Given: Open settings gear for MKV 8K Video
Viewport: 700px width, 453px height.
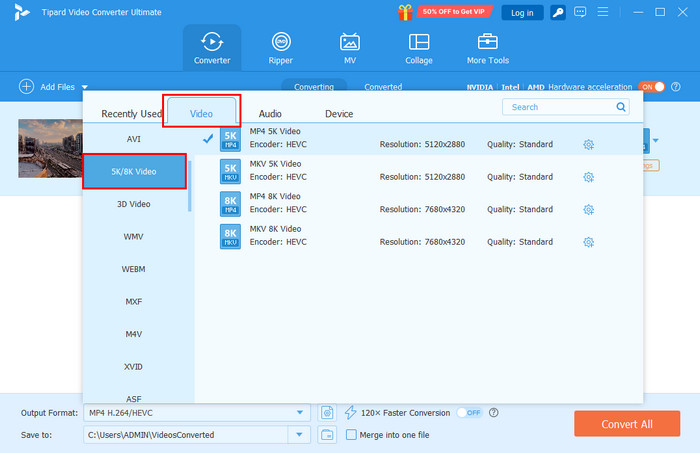Looking at the screenshot, I should 588,242.
